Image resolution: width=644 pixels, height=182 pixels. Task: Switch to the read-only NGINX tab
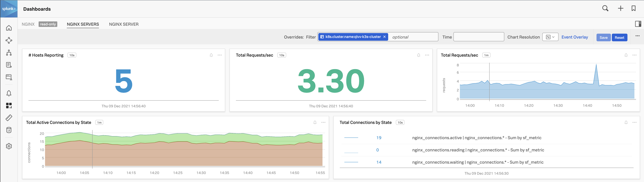[28, 24]
